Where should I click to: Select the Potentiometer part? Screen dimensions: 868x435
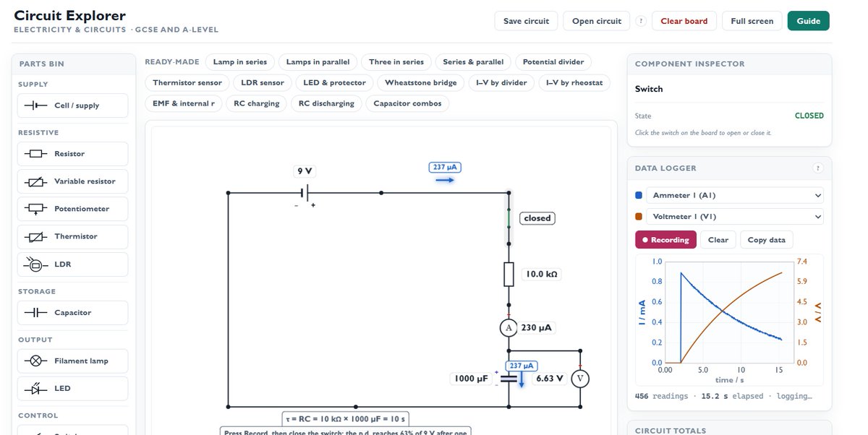click(x=72, y=209)
